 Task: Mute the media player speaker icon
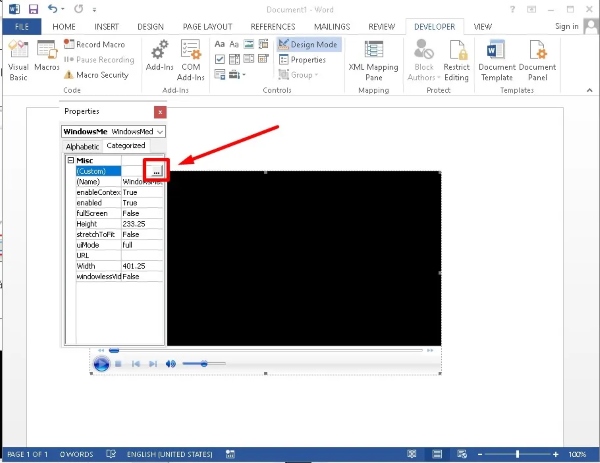170,364
